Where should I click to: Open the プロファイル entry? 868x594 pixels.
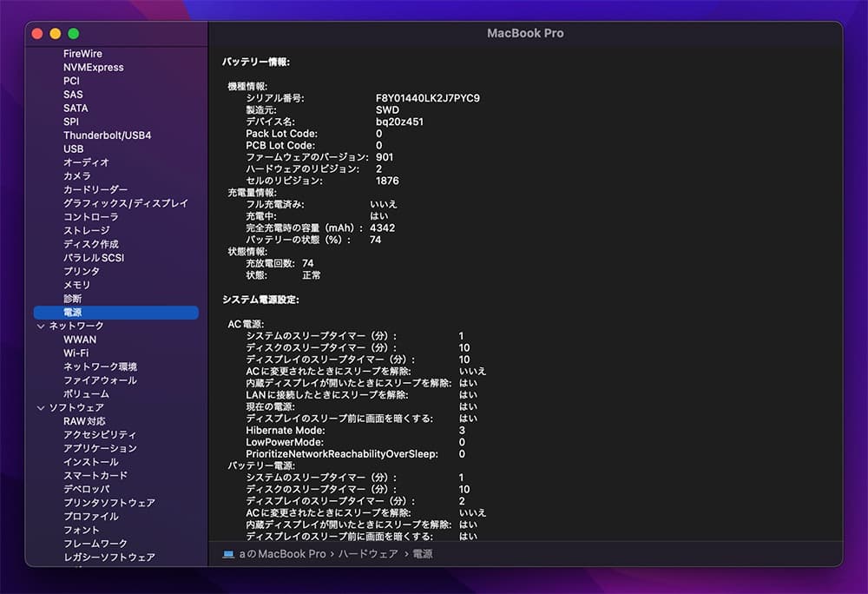(x=91, y=516)
